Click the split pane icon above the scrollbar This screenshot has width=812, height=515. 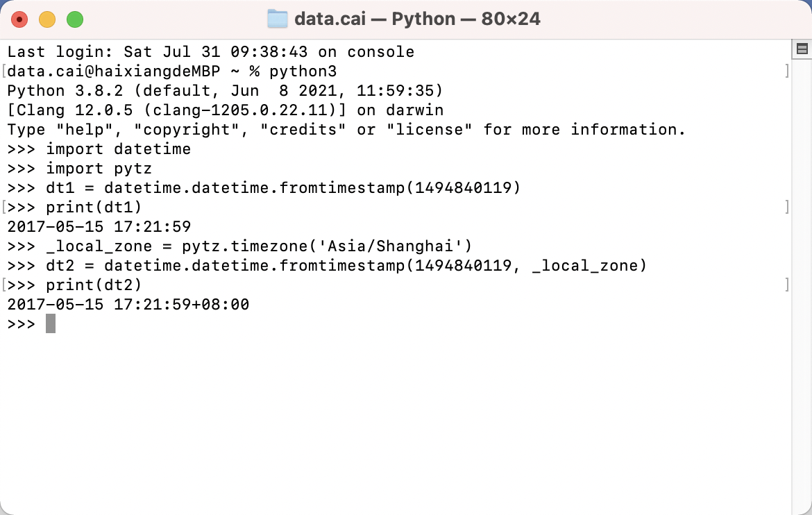pos(802,49)
